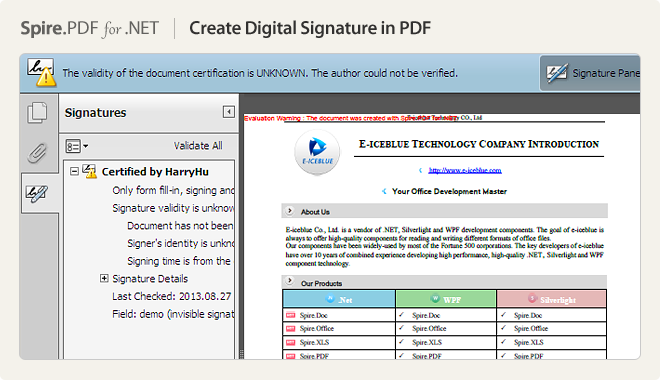This screenshot has height=380, width=660.
Task: Open the Attachments paperclip sidebar icon
Action: point(37,153)
